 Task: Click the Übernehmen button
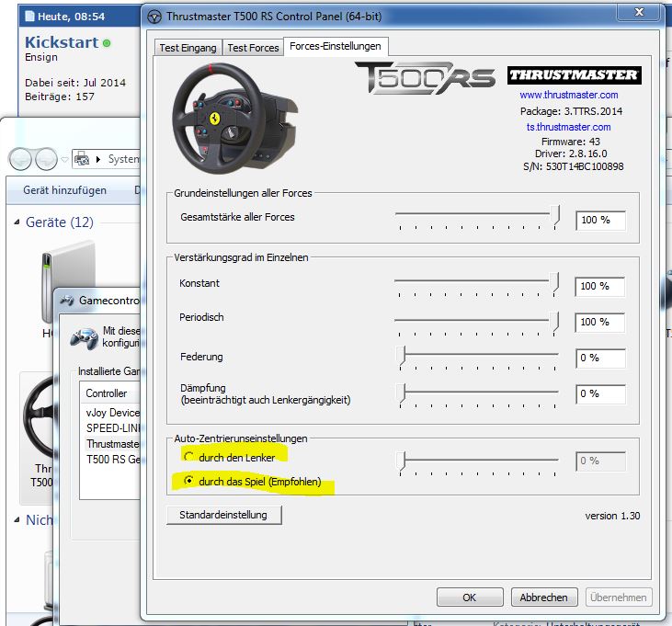[x=619, y=597]
